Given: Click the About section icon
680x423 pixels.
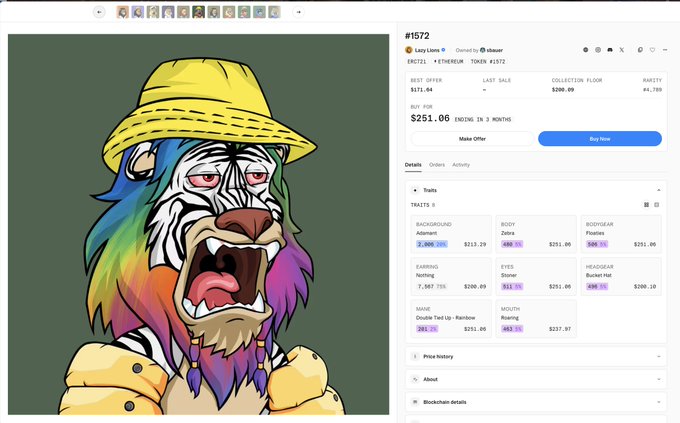Looking at the screenshot, I should point(415,379).
